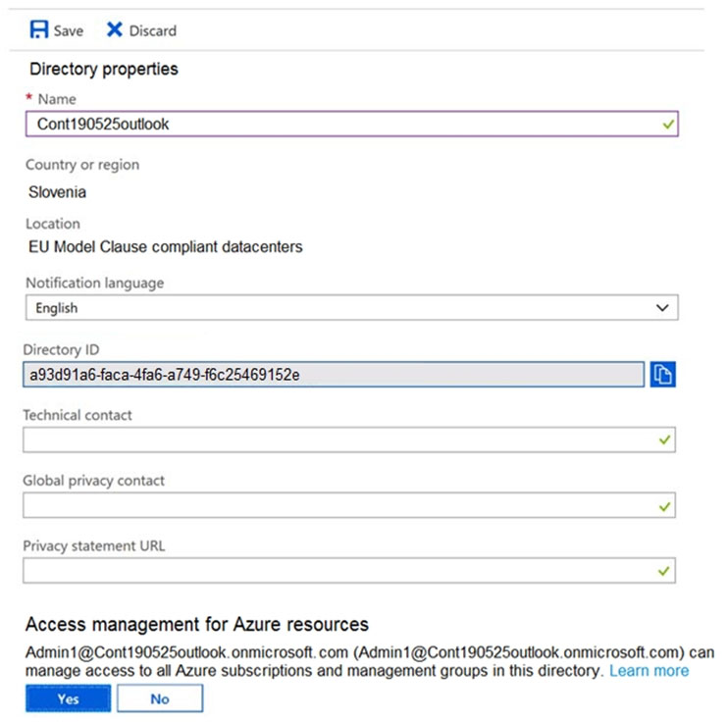Click the Global privacy contact field
Screen dimensions: 728x722
334,506
